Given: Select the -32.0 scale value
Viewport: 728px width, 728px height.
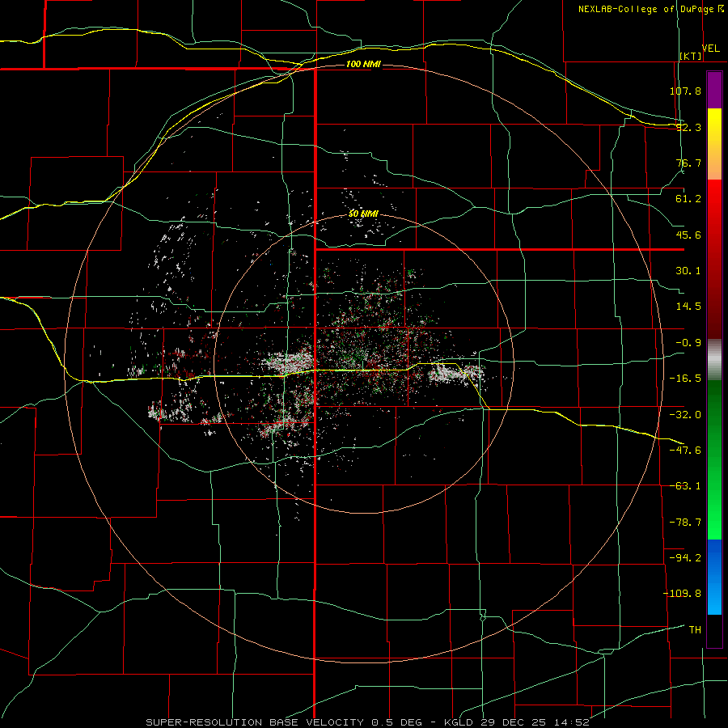Looking at the screenshot, I should pyautogui.click(x=685, y=415).
